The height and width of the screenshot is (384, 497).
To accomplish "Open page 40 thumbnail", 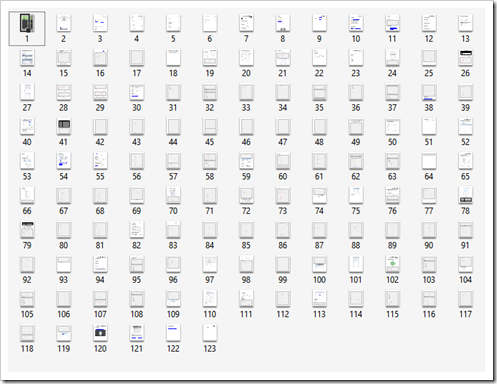I will (x=27, y=126).
